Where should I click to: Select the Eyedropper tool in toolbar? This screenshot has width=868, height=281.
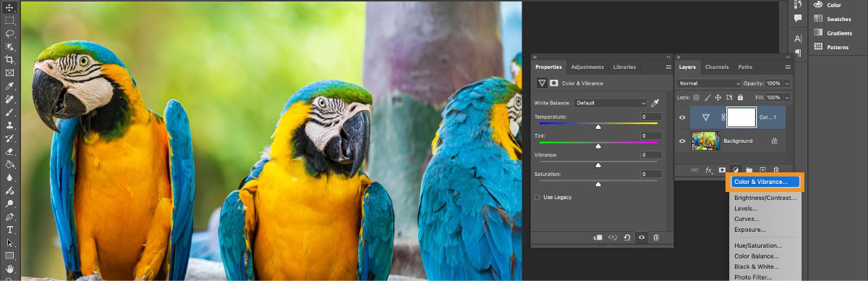click(10, 85)
